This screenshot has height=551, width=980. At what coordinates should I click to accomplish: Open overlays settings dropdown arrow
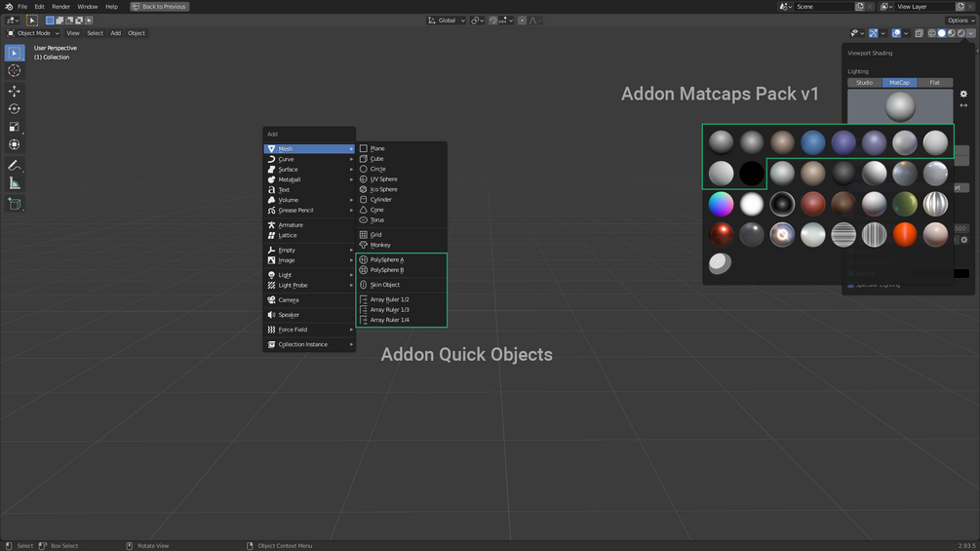pos(906,33)
